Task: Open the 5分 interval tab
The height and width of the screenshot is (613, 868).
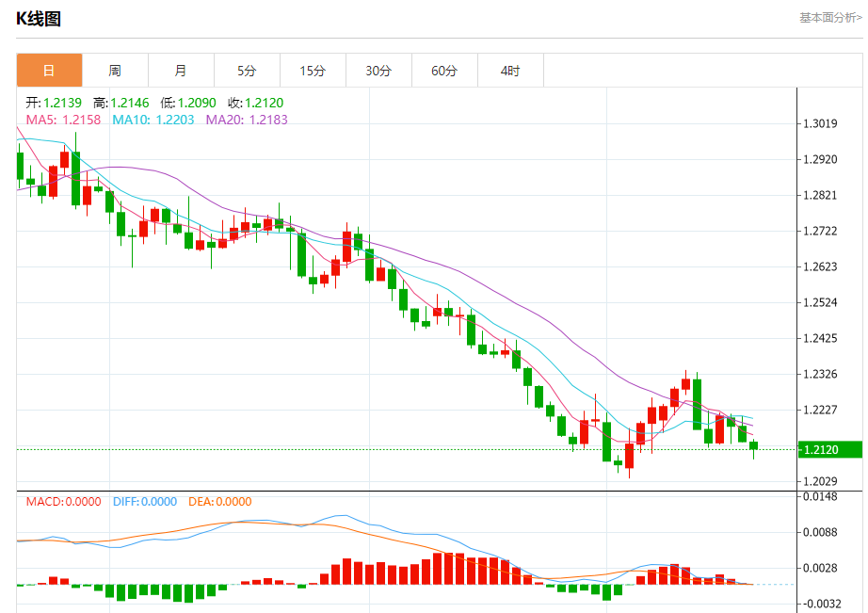Action: point(247,71)
